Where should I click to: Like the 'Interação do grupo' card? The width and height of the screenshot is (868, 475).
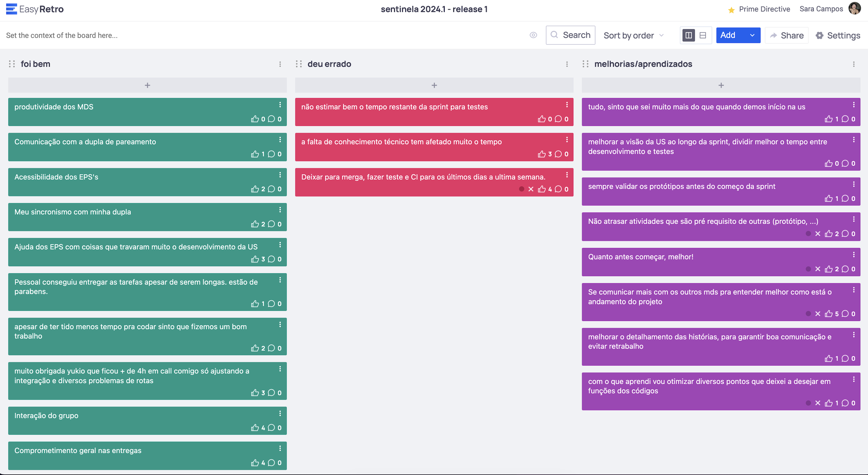(255, 428)
